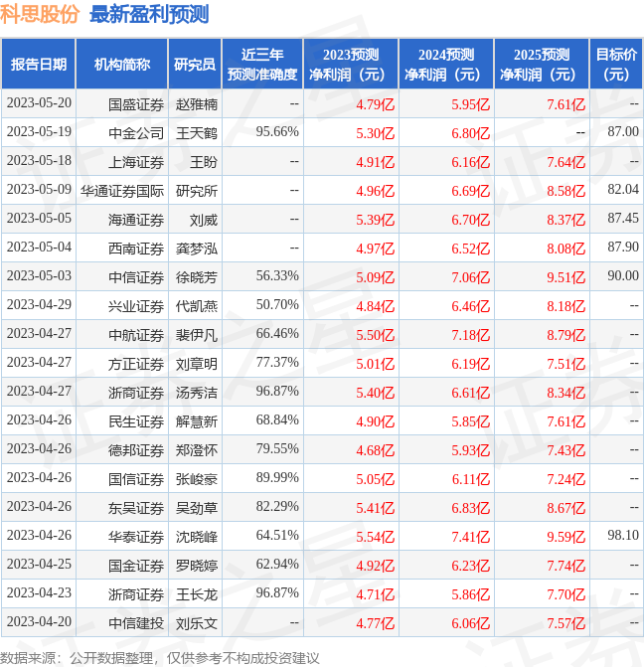Click researcher 罗晓婷

click(197, 566)
